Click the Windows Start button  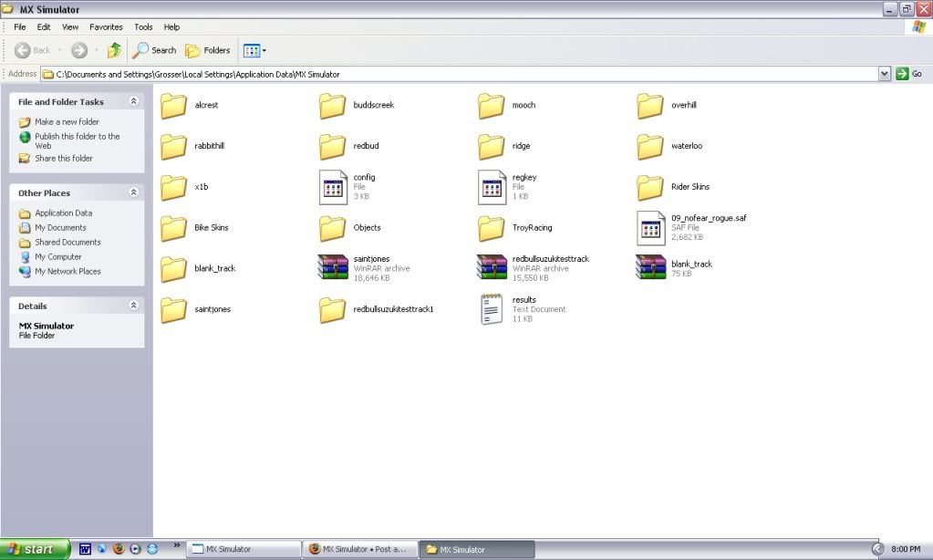[x=35, y=549]
